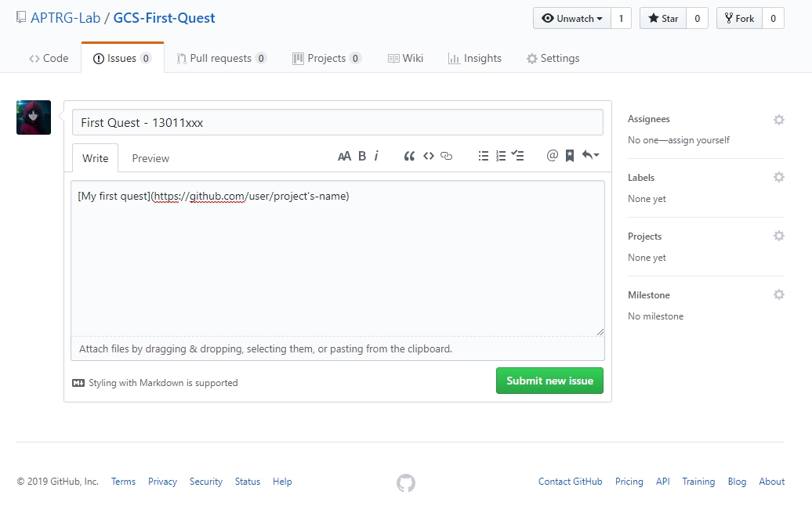Open the Insights tab

tap(475, 59)
